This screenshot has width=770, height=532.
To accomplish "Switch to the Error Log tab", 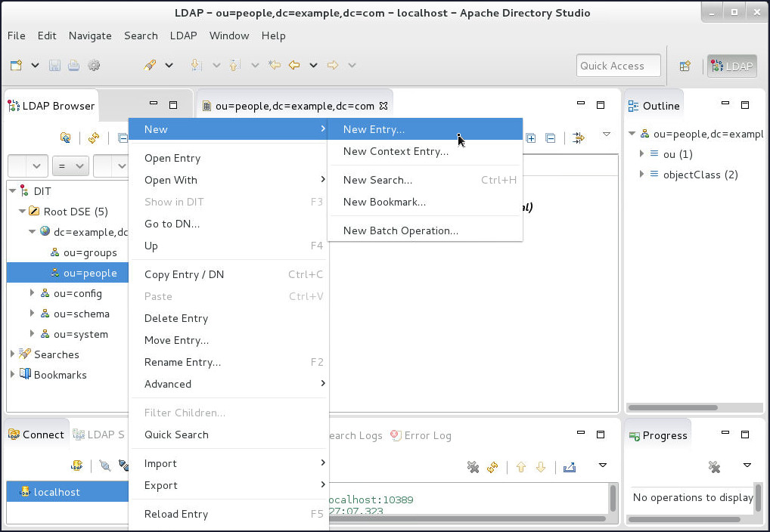I will [421, 435].
